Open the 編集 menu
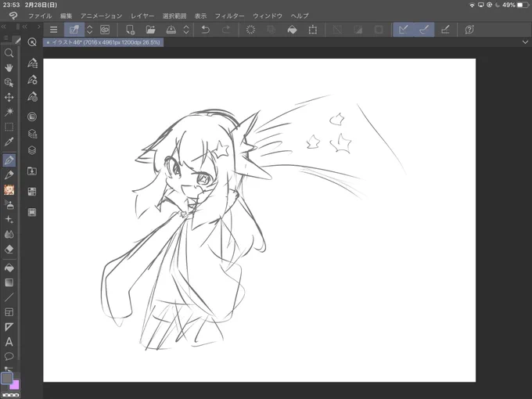This screenshot has height=399, width=532. coord(66,16)
